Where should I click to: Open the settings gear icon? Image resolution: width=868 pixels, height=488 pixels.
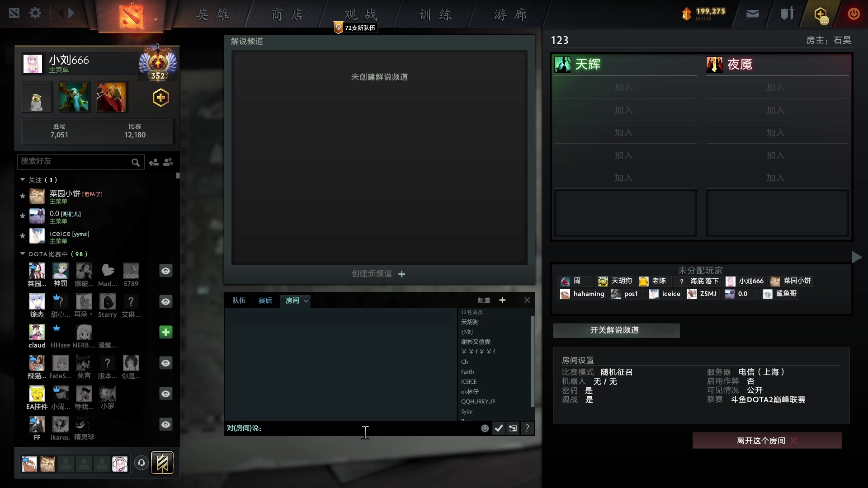(x=35, y=13)
